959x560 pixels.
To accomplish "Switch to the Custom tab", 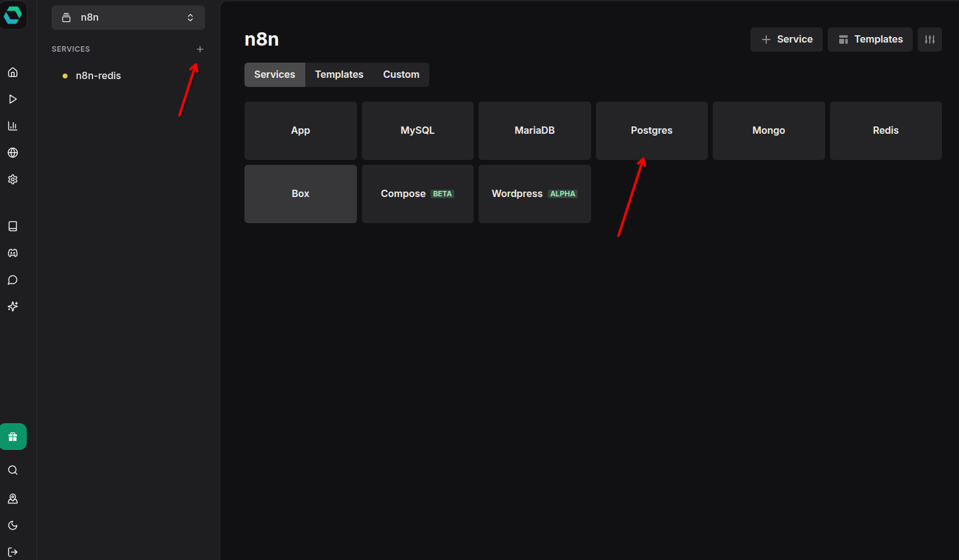I will (401, 75).
